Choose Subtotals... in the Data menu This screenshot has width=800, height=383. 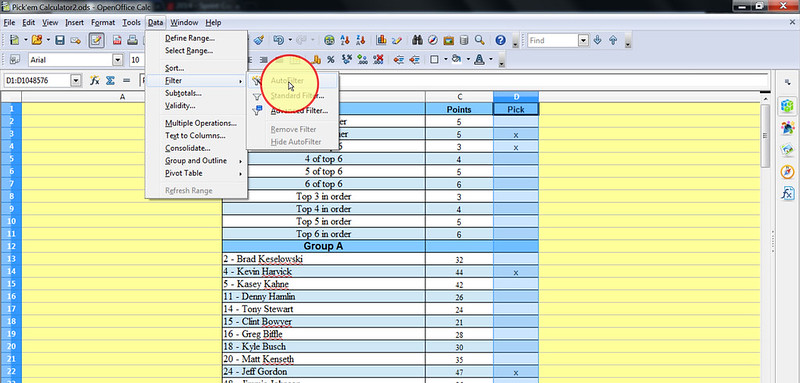(x=183, y=93)
